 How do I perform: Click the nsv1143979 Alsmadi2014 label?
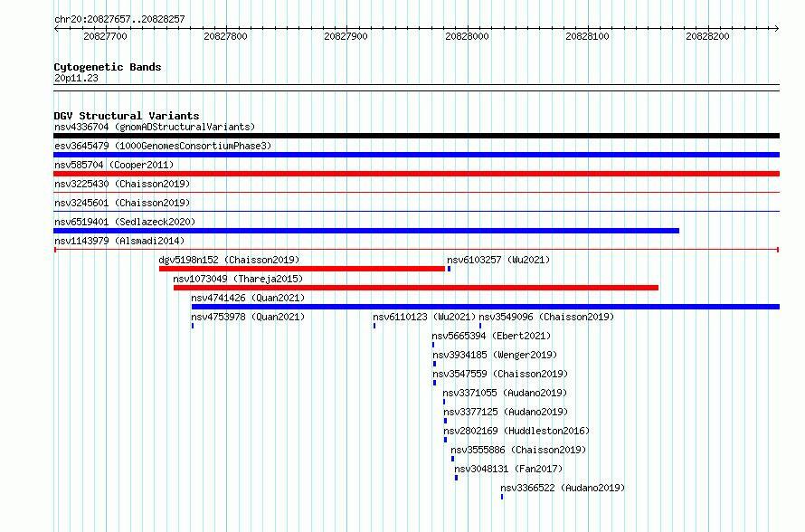pyautogui.click(x=119, y=241)
